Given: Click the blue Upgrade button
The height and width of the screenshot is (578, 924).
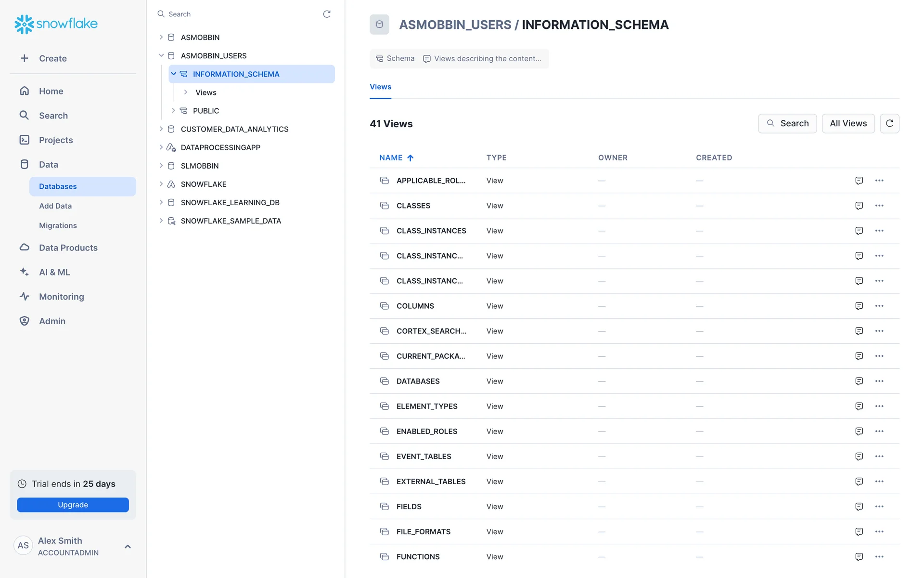Looking at the screenshot, I should click(73, 505).
